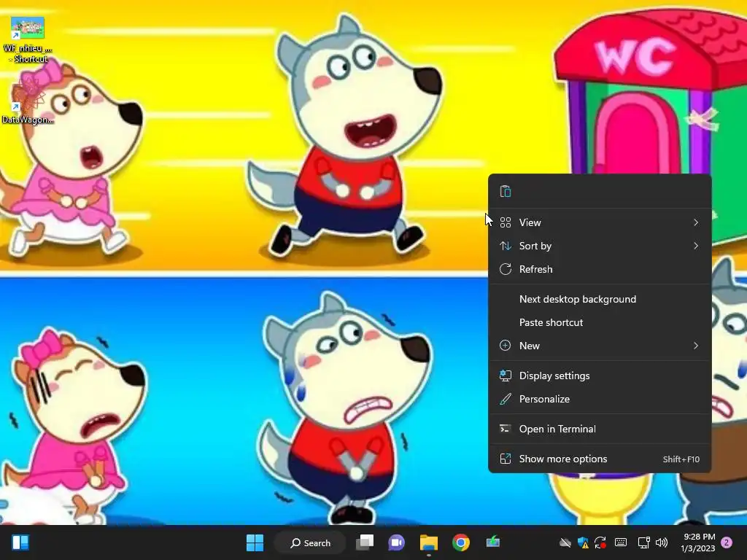Viewport: 747px width, 560px height.
Task: Choose Paste shortcut
Action: click(600, 322)
